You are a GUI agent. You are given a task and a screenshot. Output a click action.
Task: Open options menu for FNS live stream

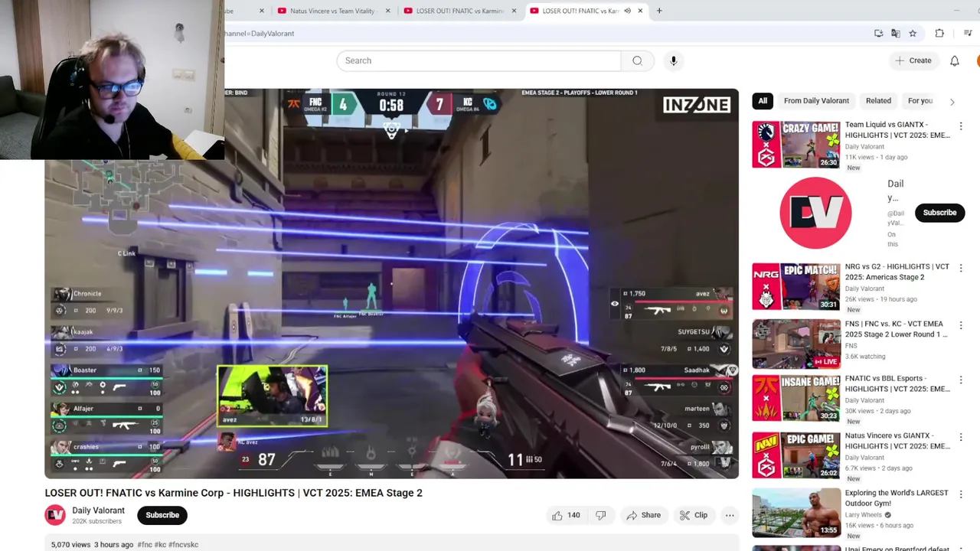pyautogui.click(x=961, y=325)
